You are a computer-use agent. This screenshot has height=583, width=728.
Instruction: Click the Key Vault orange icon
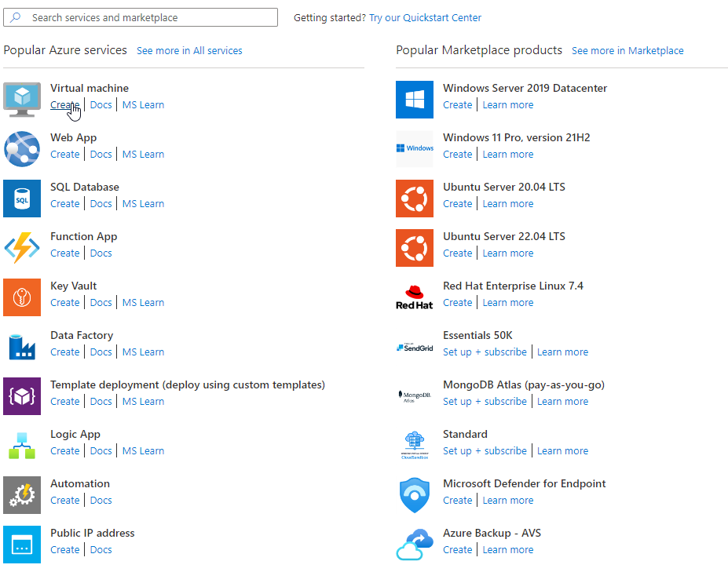22,297
